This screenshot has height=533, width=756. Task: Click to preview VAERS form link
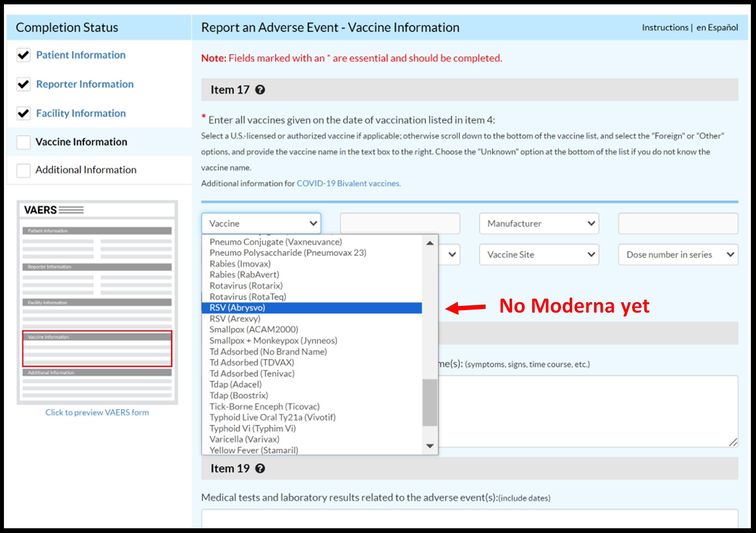[97, 412]
